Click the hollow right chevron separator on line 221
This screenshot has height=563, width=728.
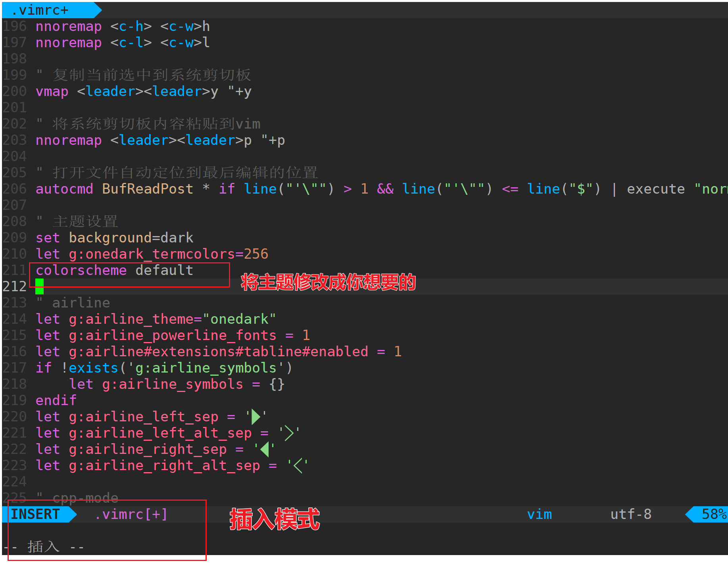pos(289,433)
